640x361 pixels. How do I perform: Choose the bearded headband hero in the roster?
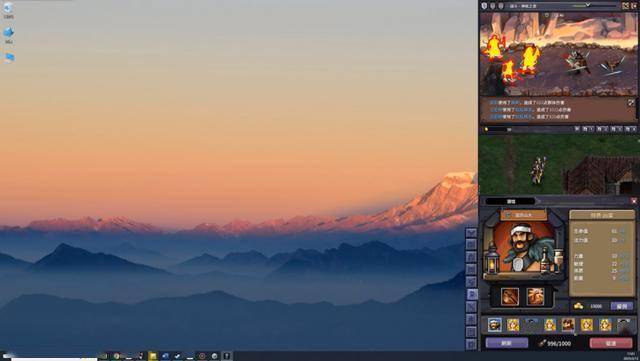tap(495, 325)
